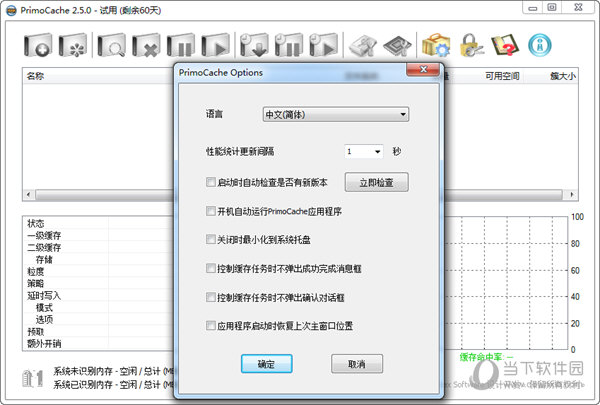The image size is (600, 405).
Task: Select the 状态 row in the info panel
Action: (x=98, y=223)
